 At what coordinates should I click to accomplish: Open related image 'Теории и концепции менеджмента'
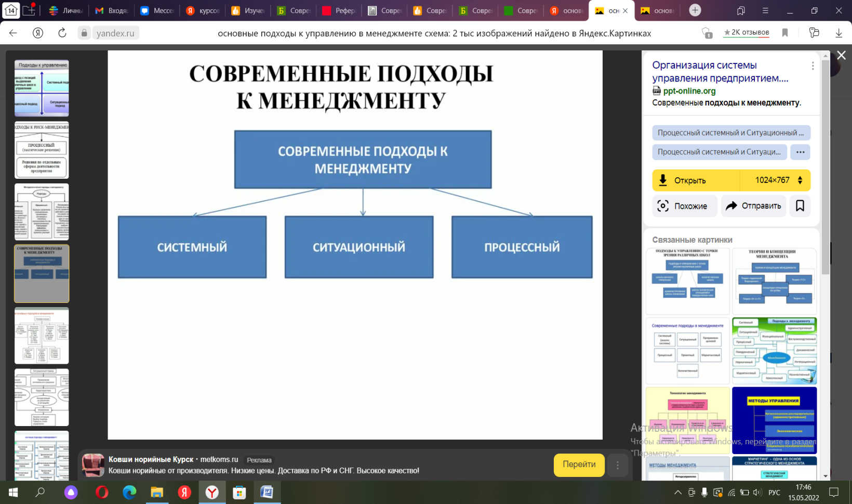pyautogui.click(x=774, y=281)
